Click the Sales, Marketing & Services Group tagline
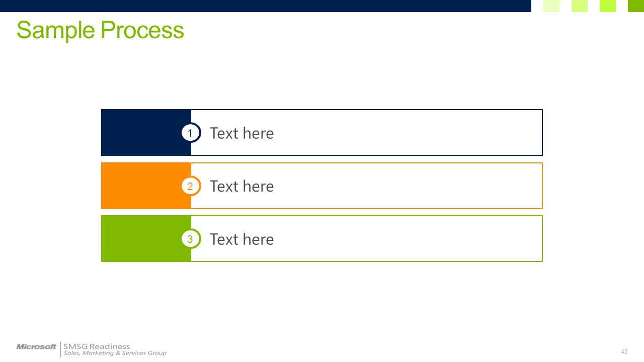 pyautogui.click(x=115, y=353)
